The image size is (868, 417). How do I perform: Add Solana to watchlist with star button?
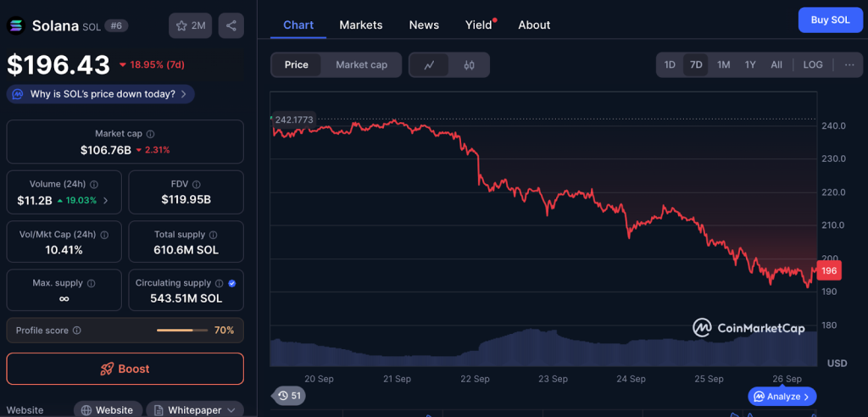(191, 25)
